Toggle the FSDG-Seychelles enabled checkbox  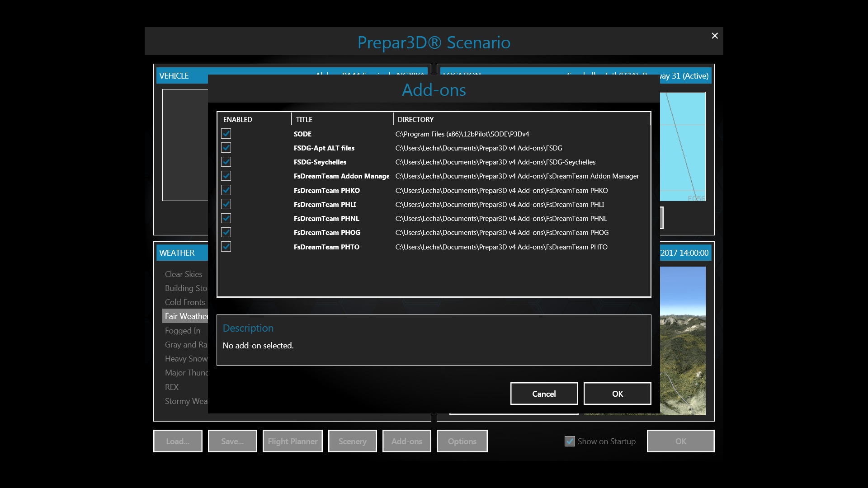click(x=226, y=162)
